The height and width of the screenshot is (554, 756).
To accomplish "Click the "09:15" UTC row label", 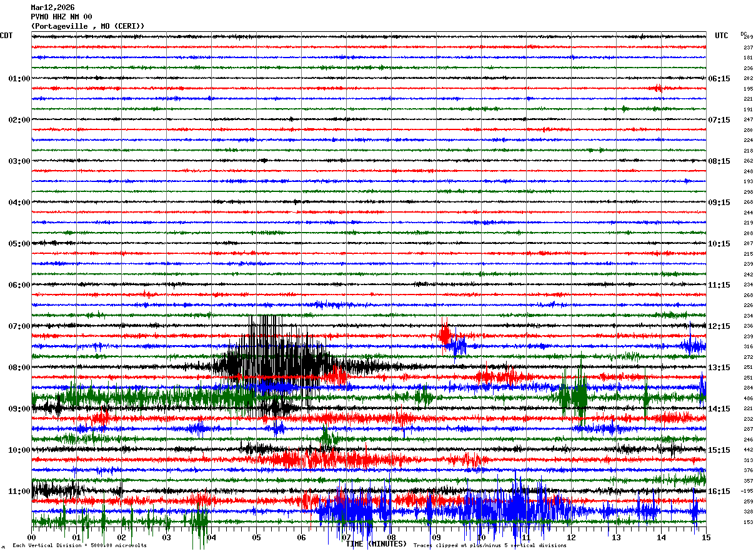I will click(x=719, y=203).
